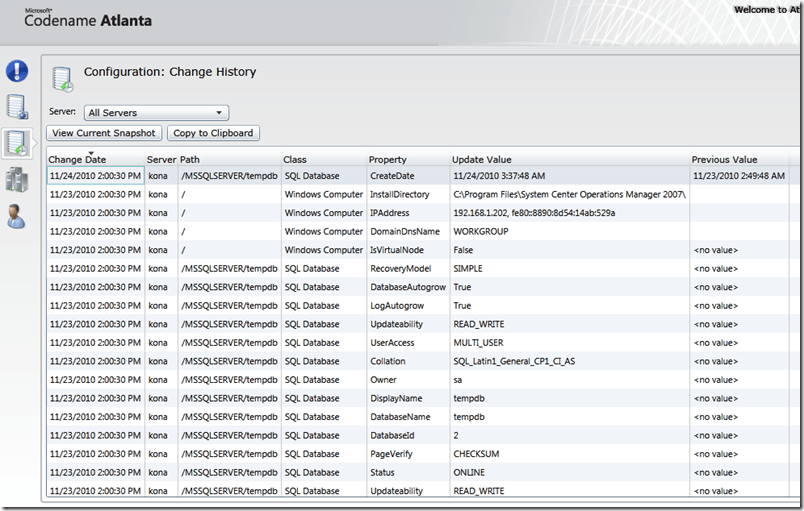Screen dimensions: 804x511
Task: Sort by Change Date column header
Action: (77, 160)
